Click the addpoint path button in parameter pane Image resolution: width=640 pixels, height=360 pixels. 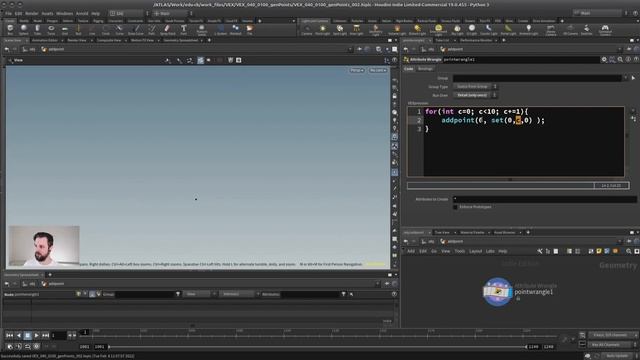[x=452, y=49]
